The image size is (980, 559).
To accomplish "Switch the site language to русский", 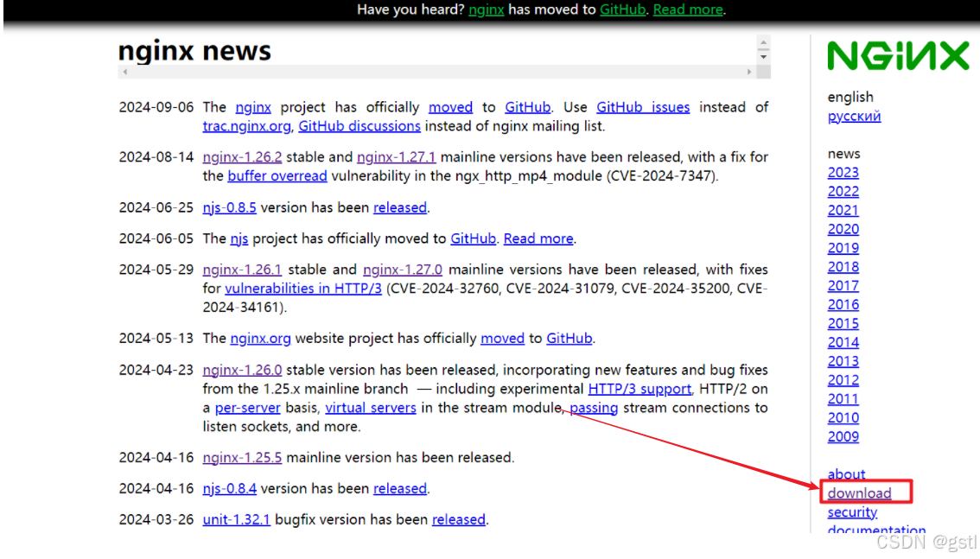I will 853,115.
